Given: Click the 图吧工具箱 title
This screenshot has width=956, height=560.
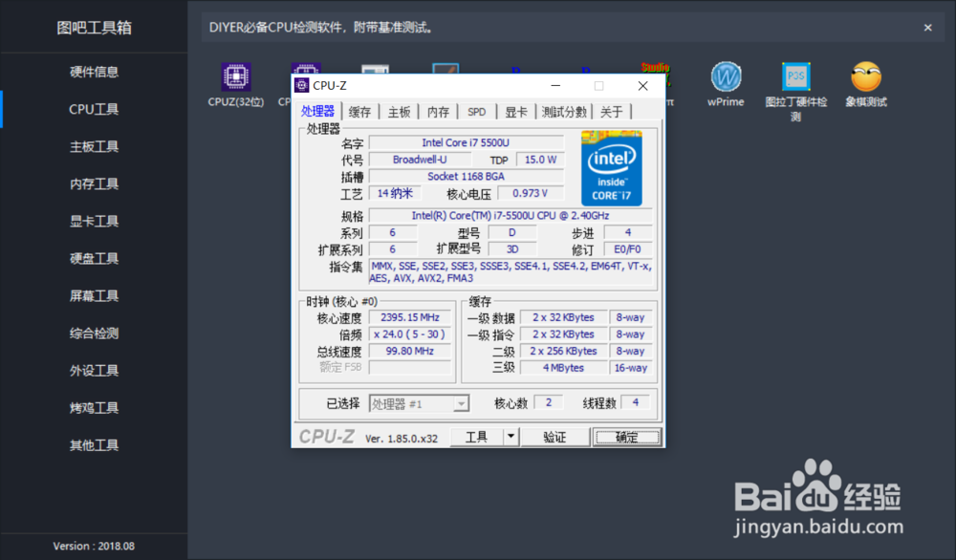Looking at the screenshot, I should tap(94, 28).
